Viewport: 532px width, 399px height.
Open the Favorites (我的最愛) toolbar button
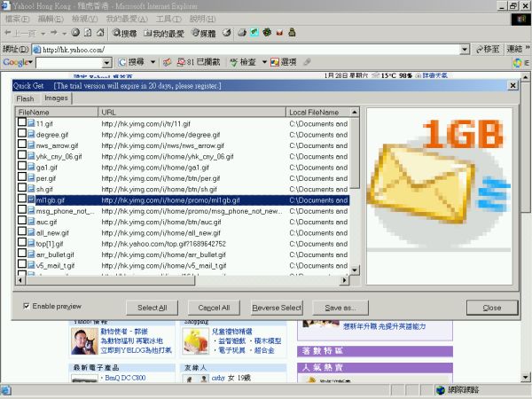164,33
